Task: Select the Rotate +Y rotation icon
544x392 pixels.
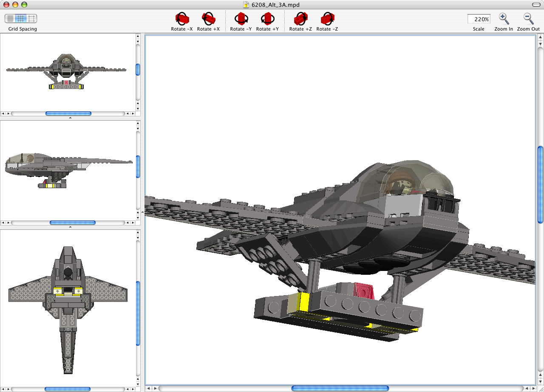Action: point(267,19)
